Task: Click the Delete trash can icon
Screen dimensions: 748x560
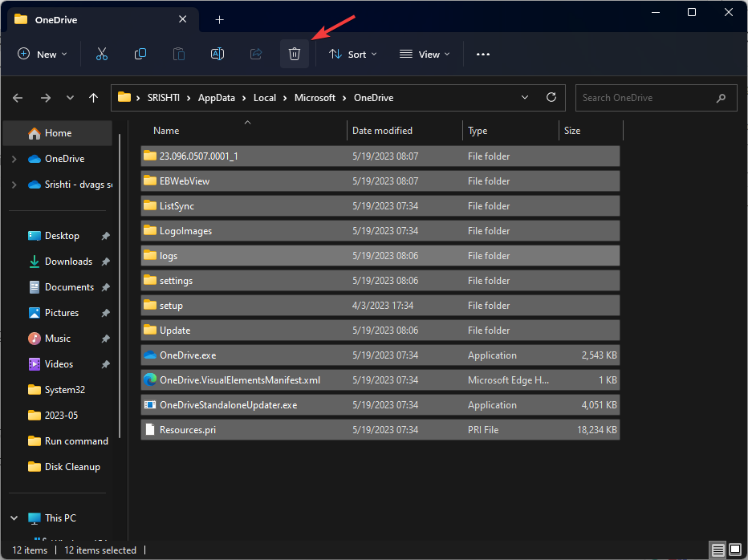Action: 295,54
